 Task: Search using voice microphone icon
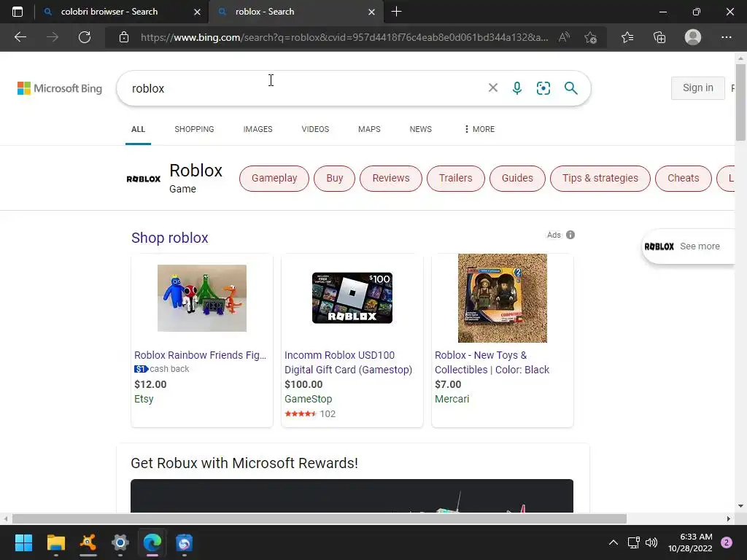pos(517,87)
